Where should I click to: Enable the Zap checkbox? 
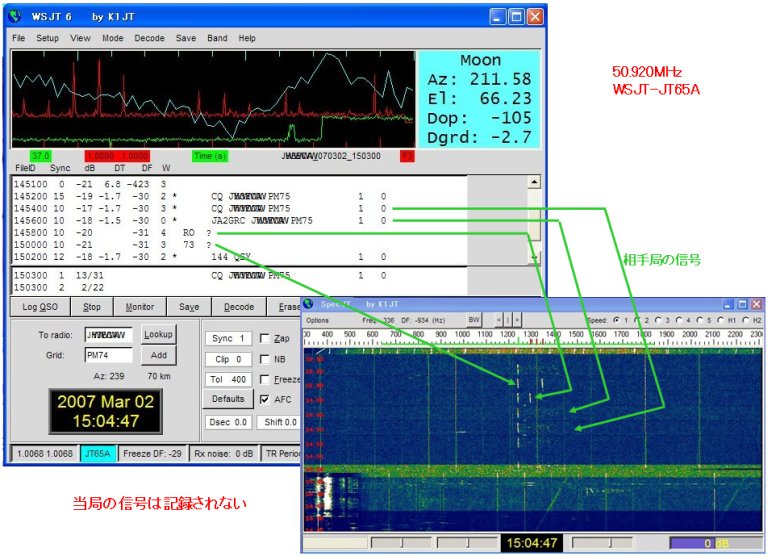click(x=264, y=338)
